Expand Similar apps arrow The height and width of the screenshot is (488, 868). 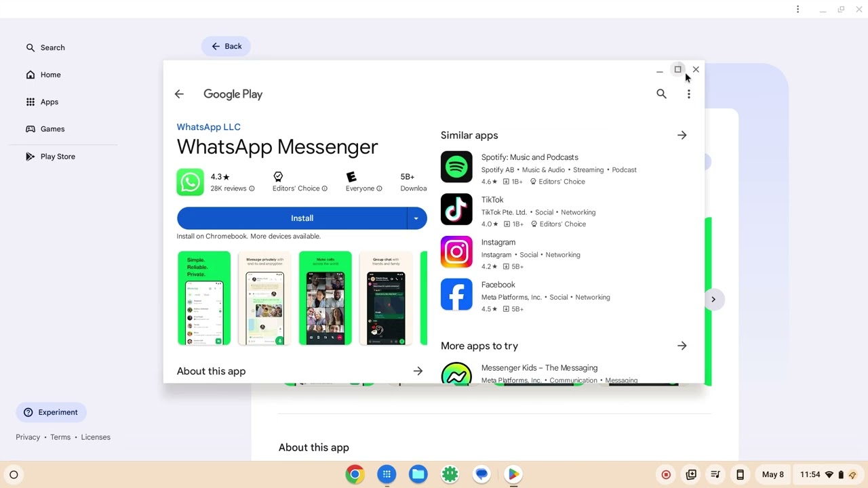[x=682, y=136]
